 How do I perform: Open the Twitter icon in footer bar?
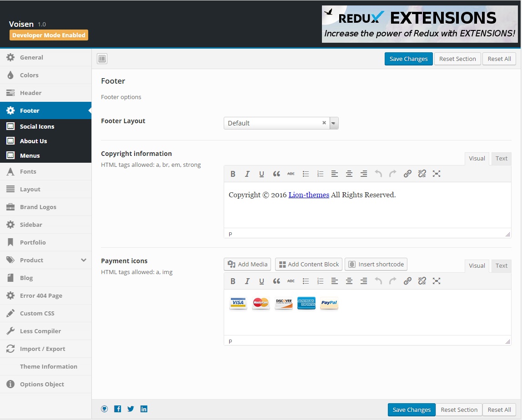pyautogui.click(x=130, y=409)
